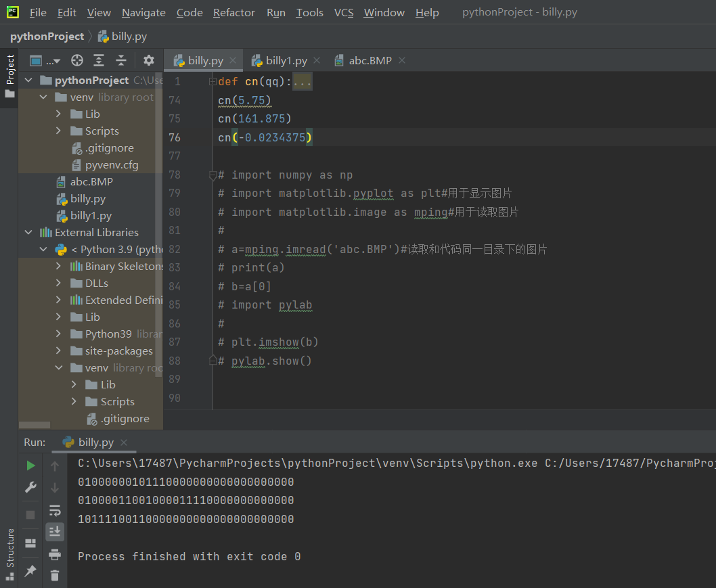This screenshot has width=716, height=588.
Task: Click the Rerun green play button
Action: [x=30, y=466]
